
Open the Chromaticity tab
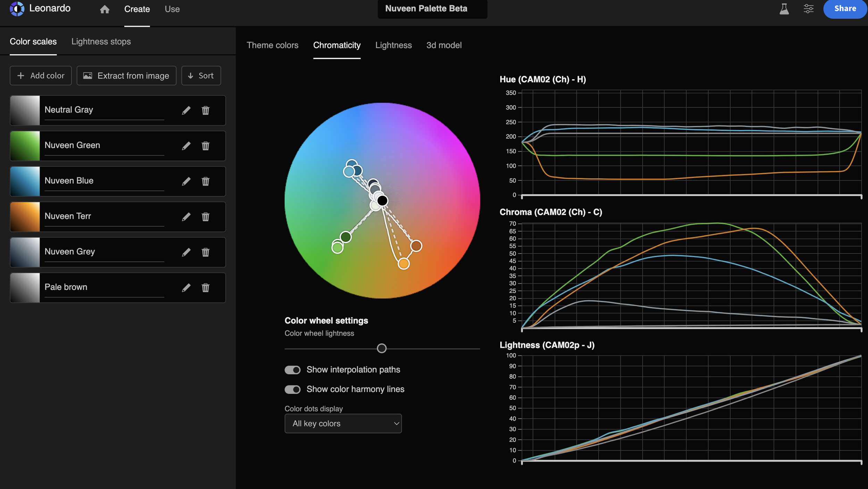coord(337,45)
